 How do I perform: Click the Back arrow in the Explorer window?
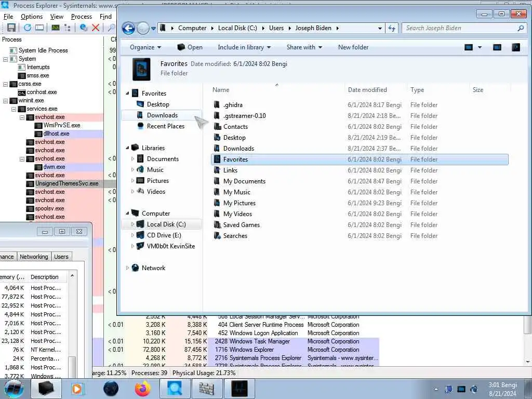(129, 28)
